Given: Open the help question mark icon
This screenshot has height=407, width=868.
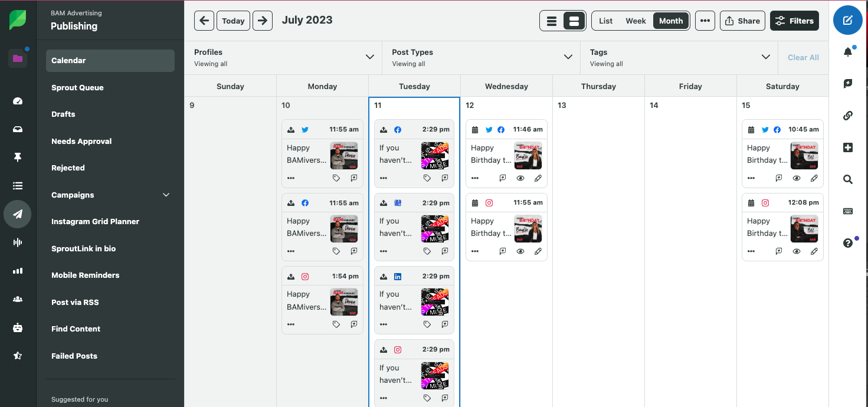Looking at the screenshot, I should 848,243.
